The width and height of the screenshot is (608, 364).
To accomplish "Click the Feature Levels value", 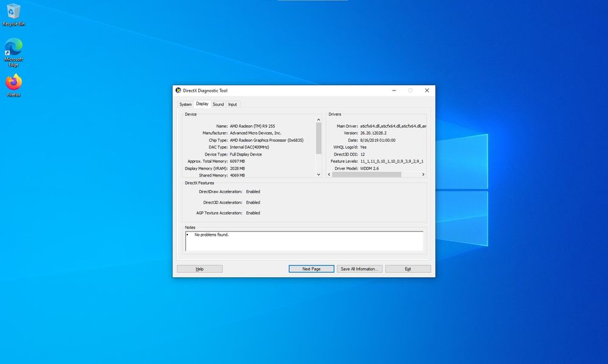I will 392,161.
